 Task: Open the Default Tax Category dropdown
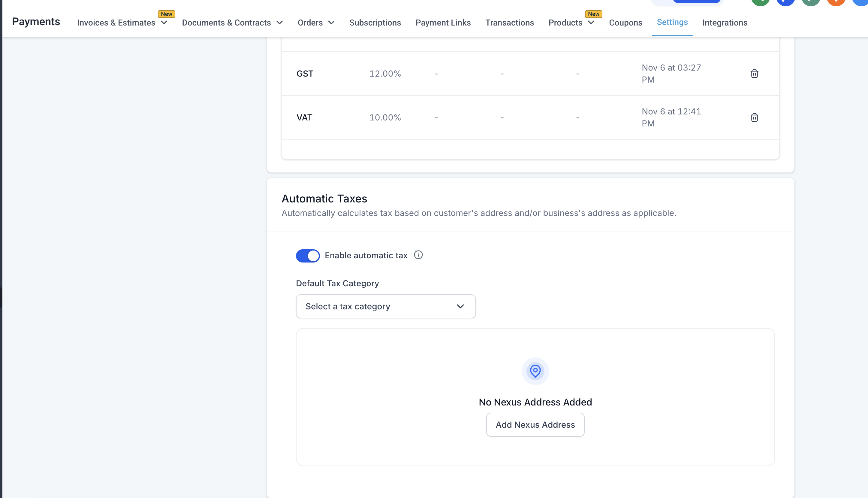click(x=385, y=306)
